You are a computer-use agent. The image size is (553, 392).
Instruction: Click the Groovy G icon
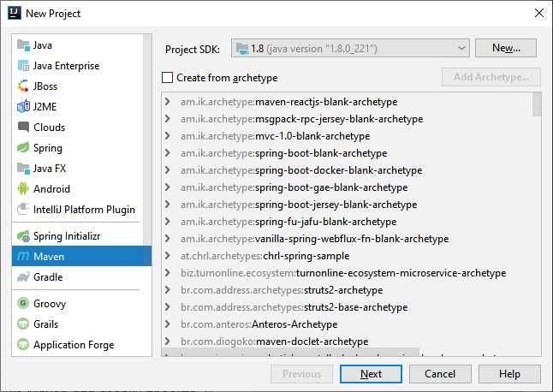coord(24,303)
